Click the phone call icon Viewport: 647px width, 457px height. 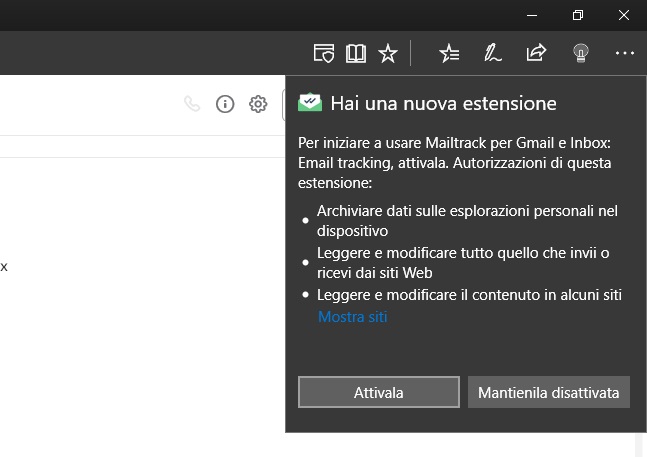[193, 104]
